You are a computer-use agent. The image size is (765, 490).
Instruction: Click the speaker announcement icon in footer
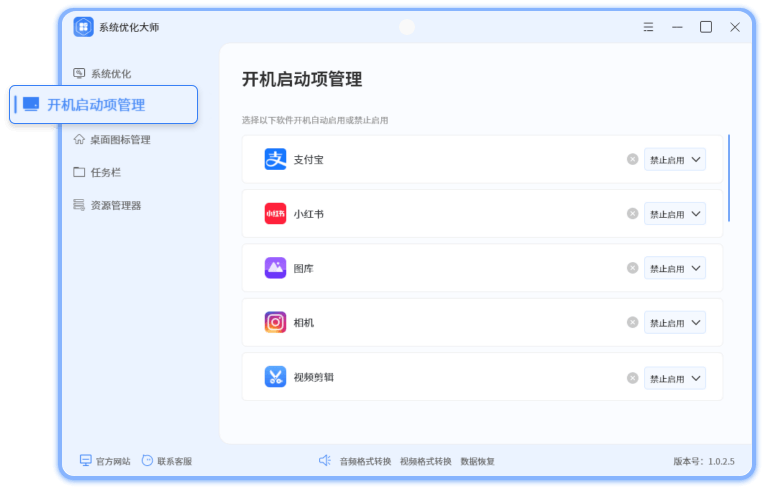(324, 460)
